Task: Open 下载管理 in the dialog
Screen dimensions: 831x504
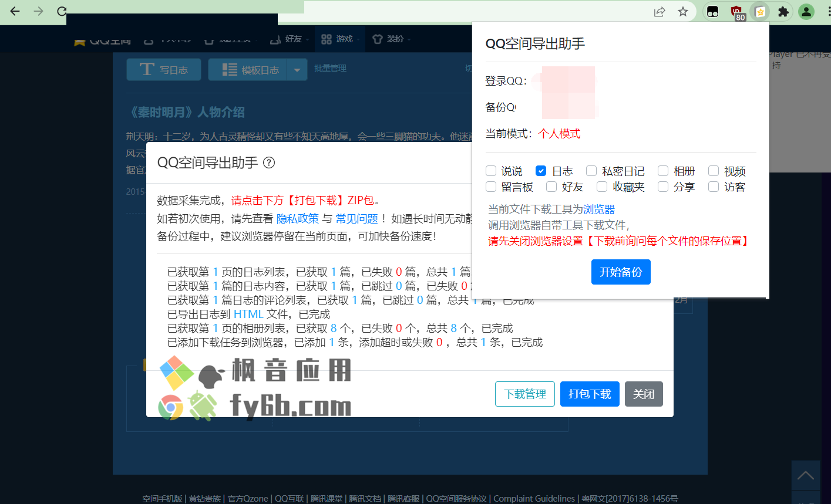Action: point(525,394)
